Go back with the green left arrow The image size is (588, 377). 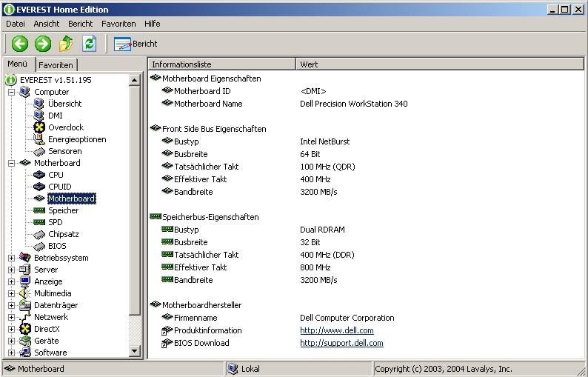[20, 44]
